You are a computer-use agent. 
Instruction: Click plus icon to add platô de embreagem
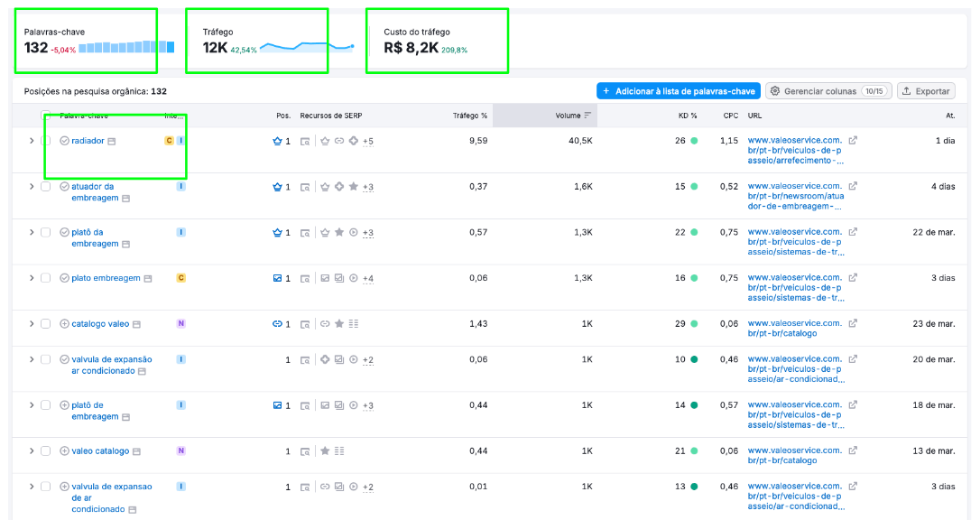(x=64, y=405)
